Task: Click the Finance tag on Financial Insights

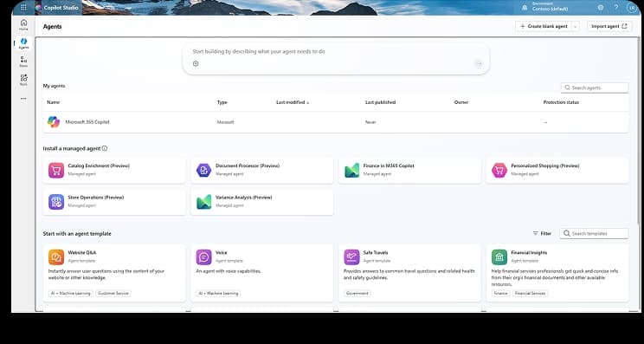Action: click(500, 294)
